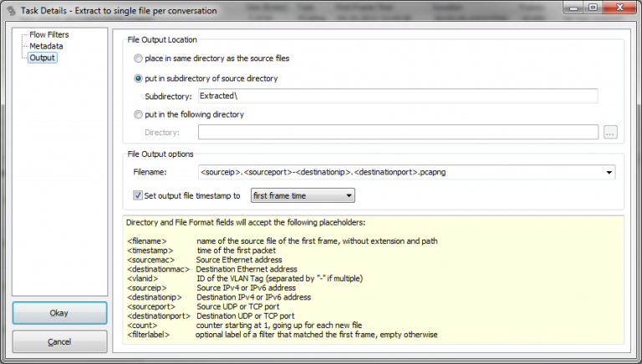
Task: Open the first frame time dropdown
Action: coord(302,196)
